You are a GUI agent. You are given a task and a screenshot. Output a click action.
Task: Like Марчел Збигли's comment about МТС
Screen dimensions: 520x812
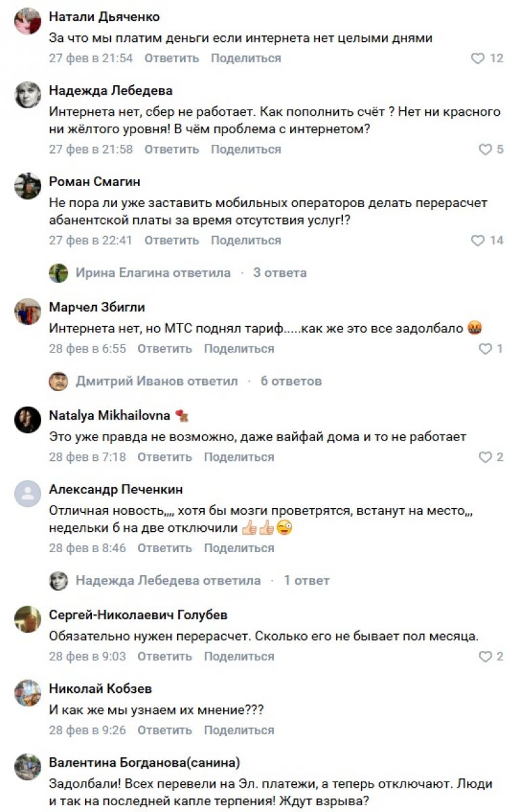[485, 349]
